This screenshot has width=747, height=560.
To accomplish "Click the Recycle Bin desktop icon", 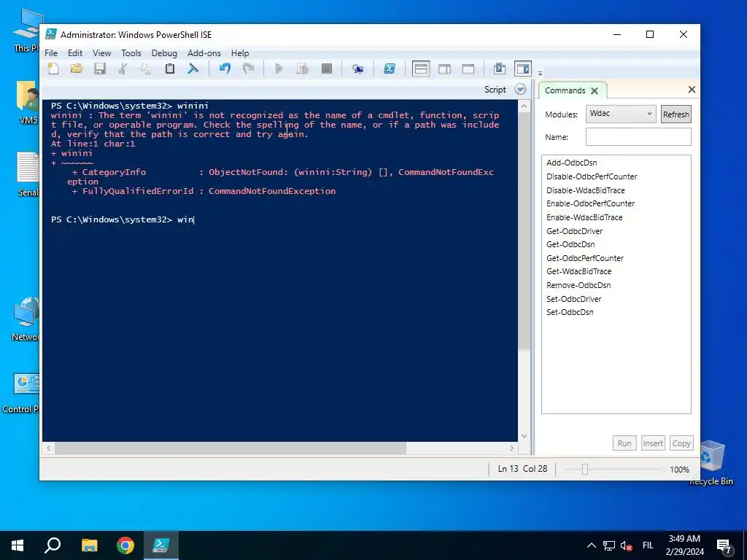I will click(x=711, y=462).
